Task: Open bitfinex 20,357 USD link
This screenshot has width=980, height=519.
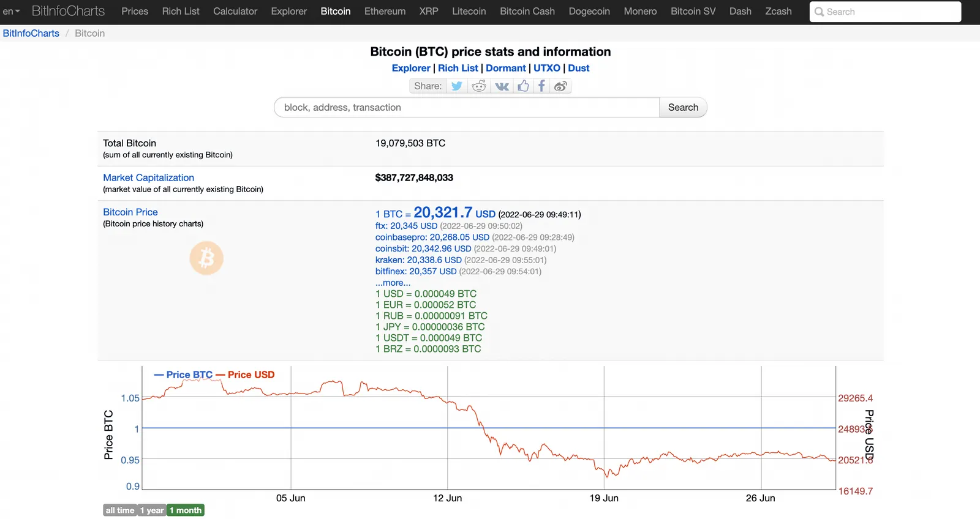Action: 416,271
